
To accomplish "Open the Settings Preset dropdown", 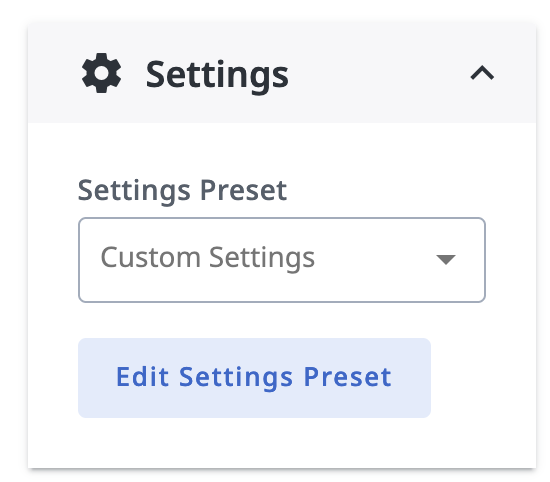I will [x=282, y=260].
